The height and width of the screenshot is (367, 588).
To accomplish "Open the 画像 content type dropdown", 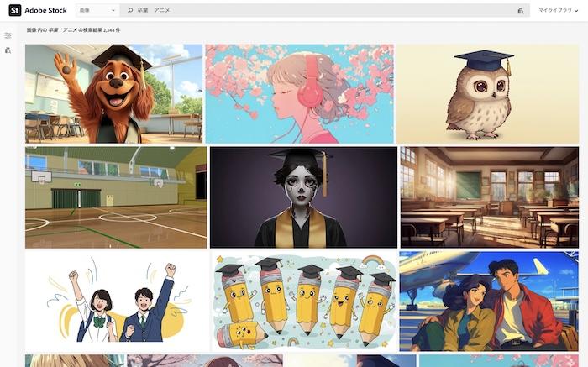I will pyautogui.click(x=97, y=10).
